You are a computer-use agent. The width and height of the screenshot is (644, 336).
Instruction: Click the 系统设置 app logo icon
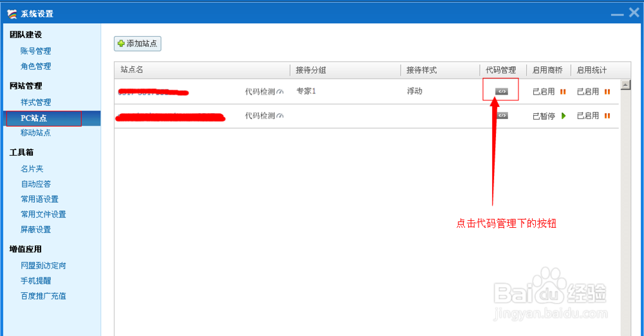pos(12,14)
